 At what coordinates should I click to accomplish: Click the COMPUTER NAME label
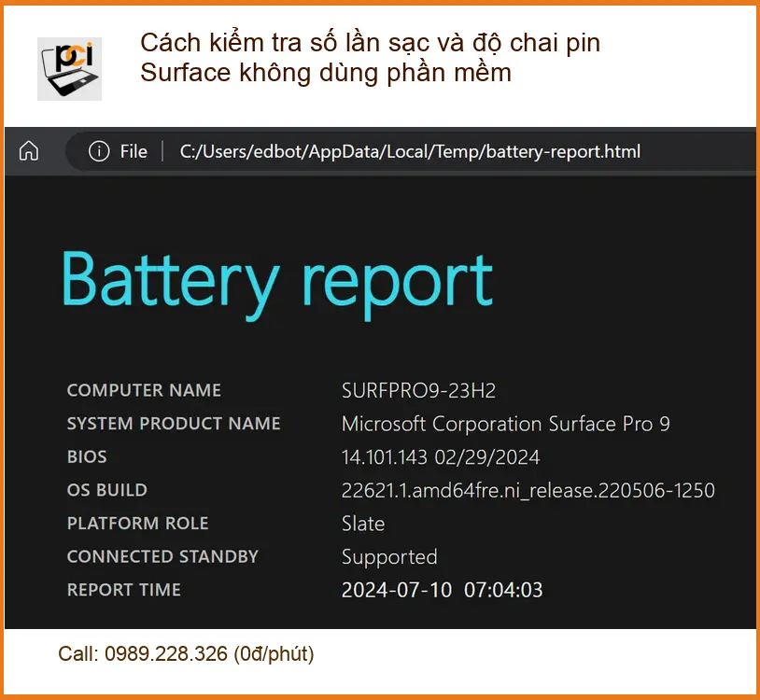pos(144,390)
